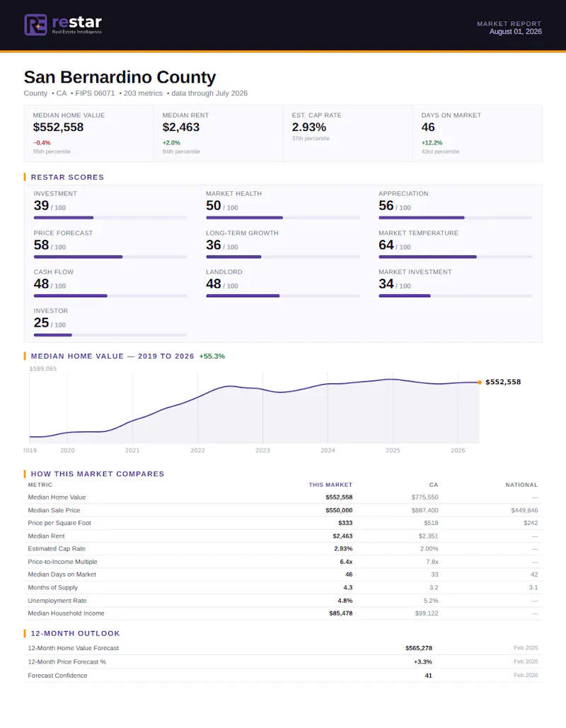
Task: Click the Investment score progress bar
Action: pos(110,218)
